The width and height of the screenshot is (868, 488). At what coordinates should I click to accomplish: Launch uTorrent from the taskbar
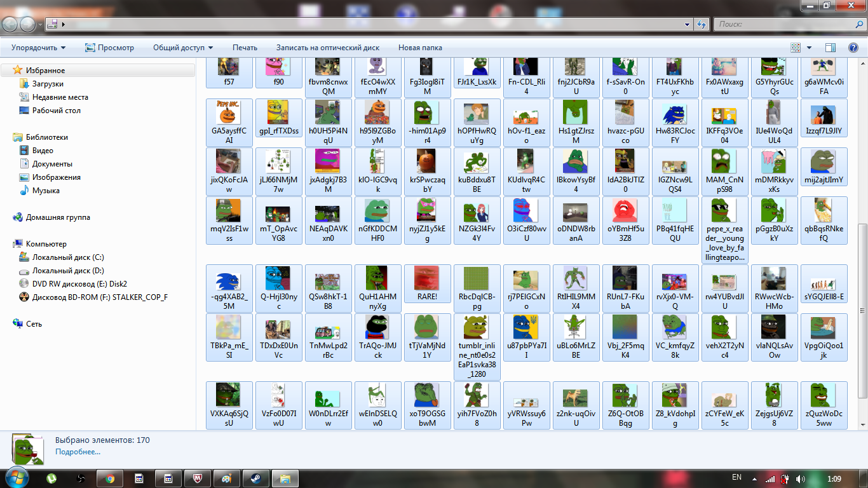click(x=51, y=478)
